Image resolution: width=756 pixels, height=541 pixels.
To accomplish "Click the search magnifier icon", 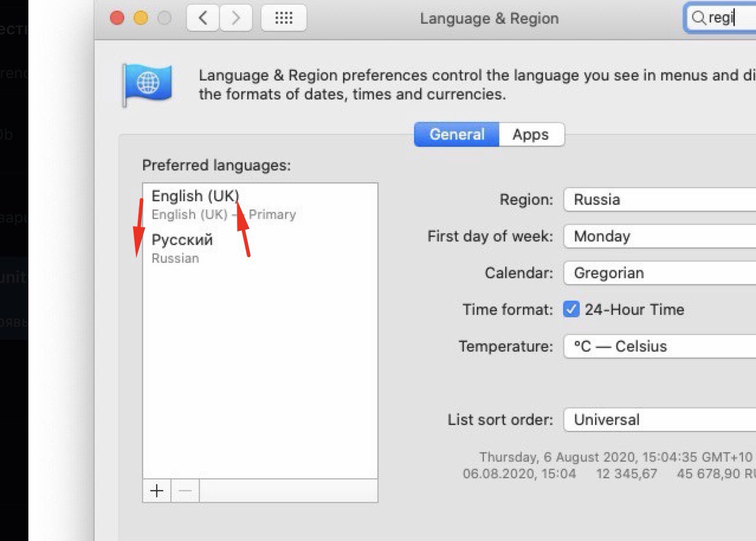I will (699, 18).
